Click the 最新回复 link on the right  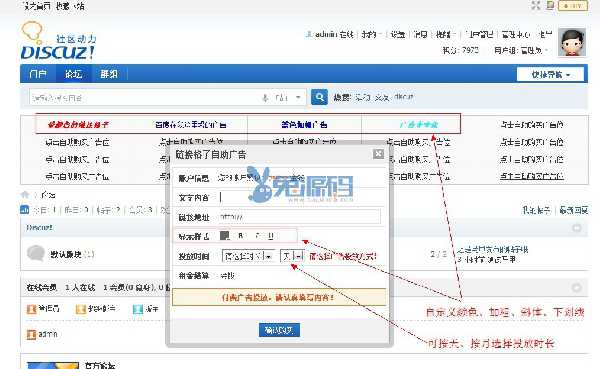(573, 210)
